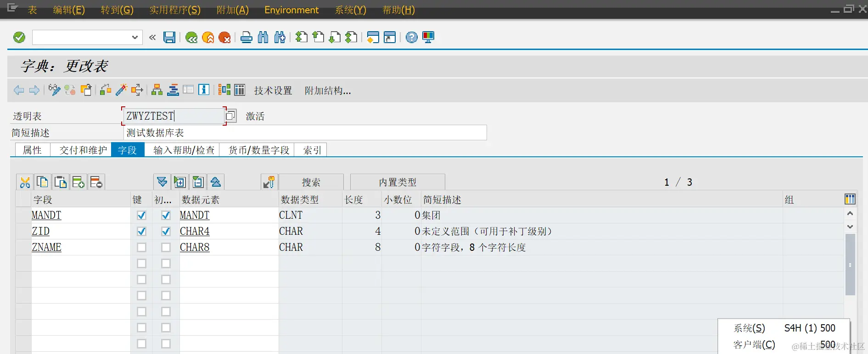This screenshot has width=868, height=354.
Task: Click the Check syntax icon
Action: 106,90
